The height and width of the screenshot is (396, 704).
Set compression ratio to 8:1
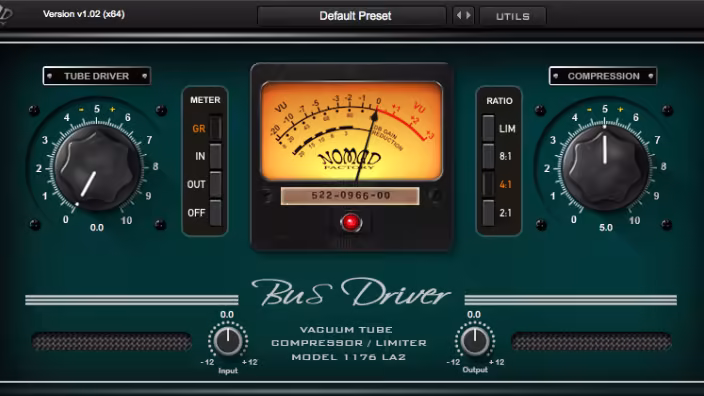point(488,156)
